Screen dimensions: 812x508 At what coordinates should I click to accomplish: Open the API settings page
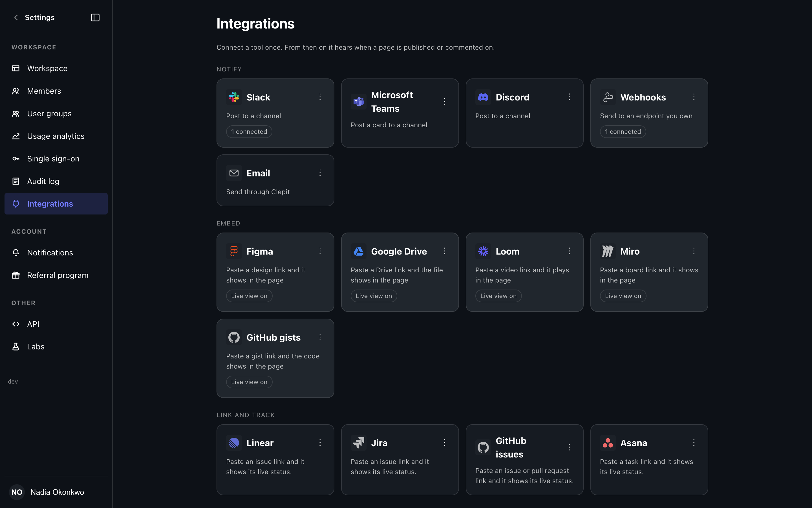[x=56, y=324]
